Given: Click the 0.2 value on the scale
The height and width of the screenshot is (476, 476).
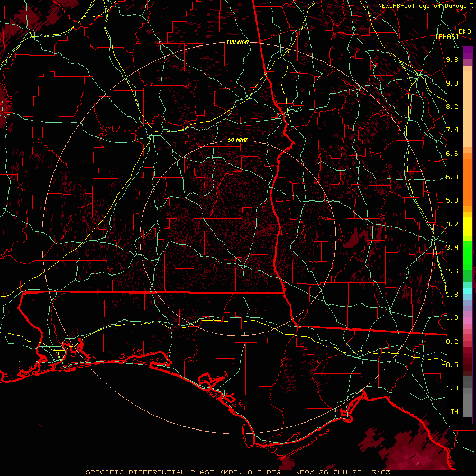Looking at the screenshot, I should tap(452, 342).
